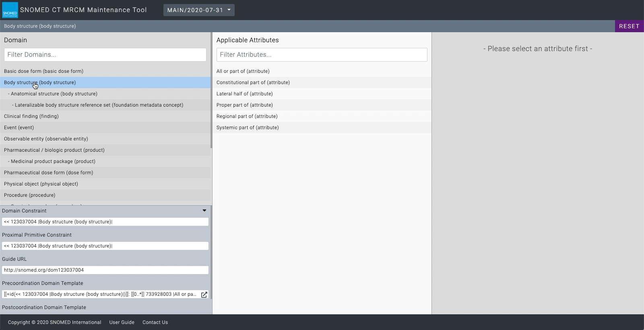The width and height of the screenshot is (644, 330).
Task: Focus the Filter Attributes input
Action: (322, 55)
